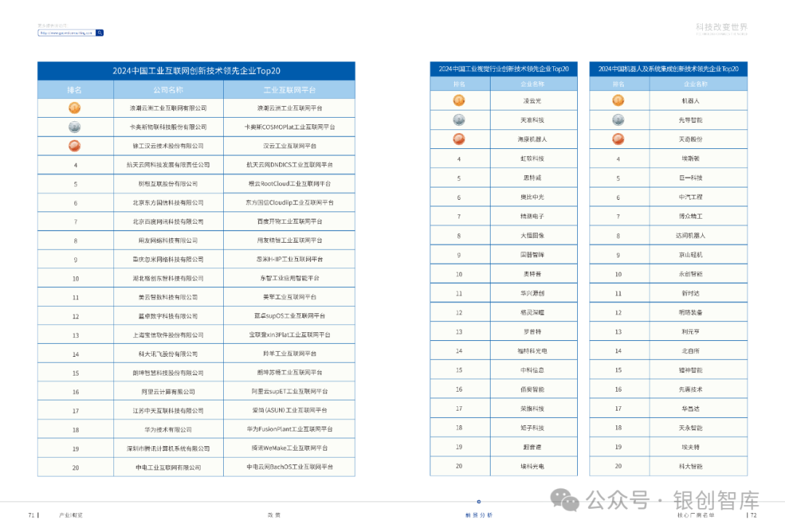Click 科大智能 in robot table
Viewport: 785px width, 532px height.
[x=691, y=467]
